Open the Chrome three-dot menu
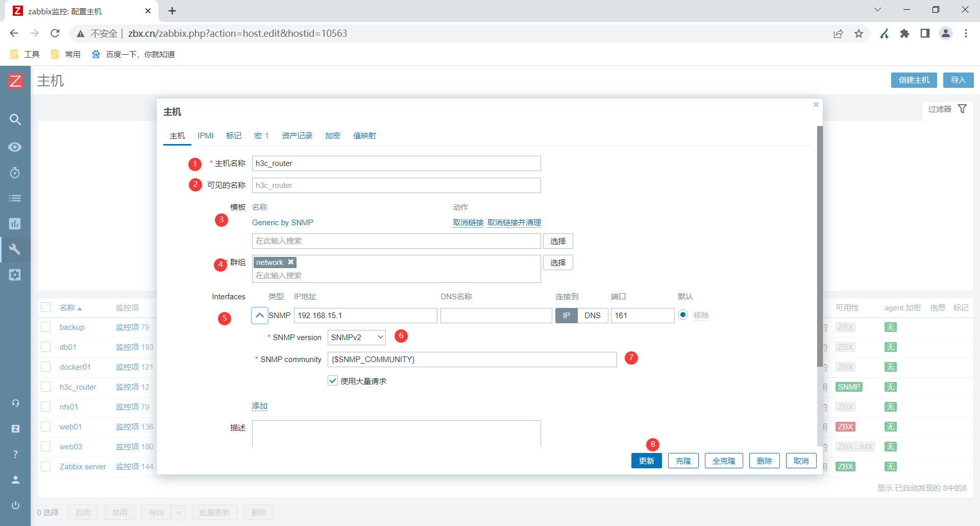The image size is (980, 526). click(x=966, y=34)
